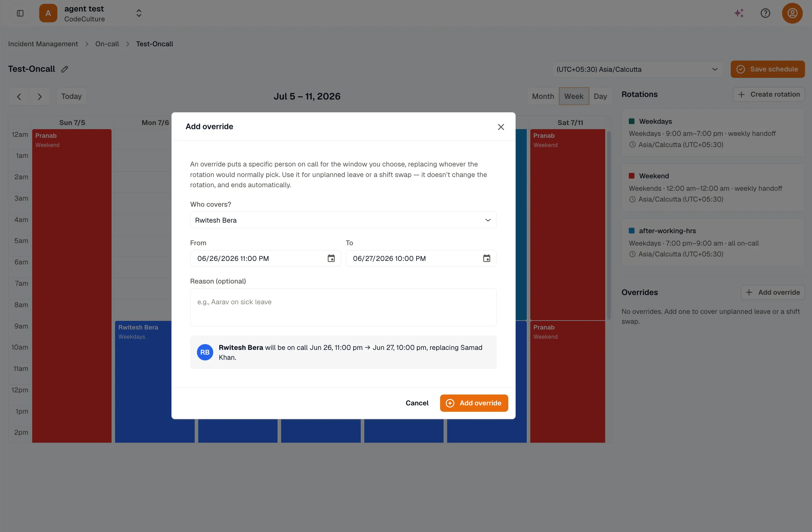812x532 pixels.
Task: Go to Incident Management breadcrumb
Action: [43, 44]
